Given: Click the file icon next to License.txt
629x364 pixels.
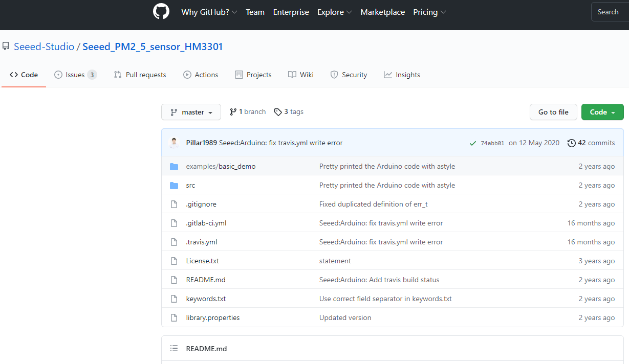Looking at the screenshot, I should click(x=174, y=261).
